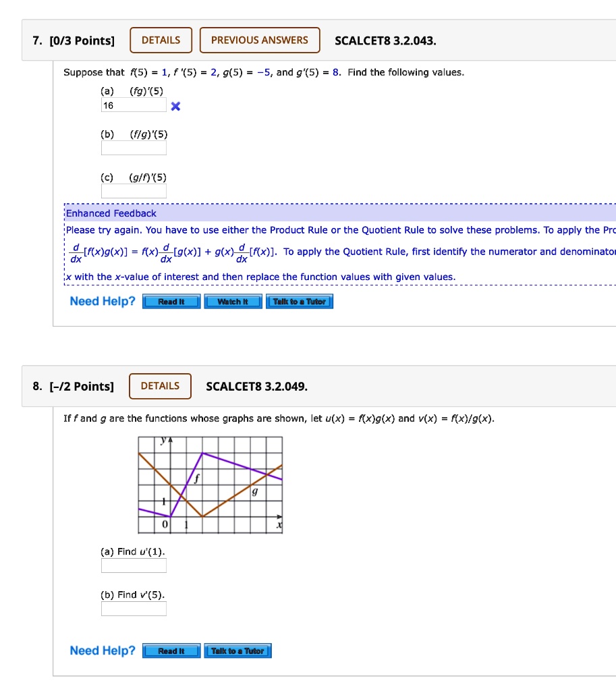Click the Talk to a Tutor icon for problem 8
Screen dimensions: 616x691
point(237,651)
